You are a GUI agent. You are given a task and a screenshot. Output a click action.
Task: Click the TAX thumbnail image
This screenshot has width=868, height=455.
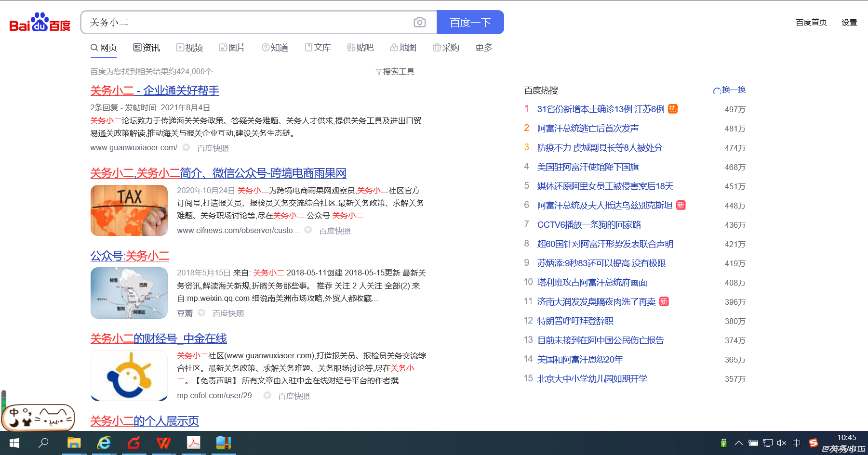[129, 210]
